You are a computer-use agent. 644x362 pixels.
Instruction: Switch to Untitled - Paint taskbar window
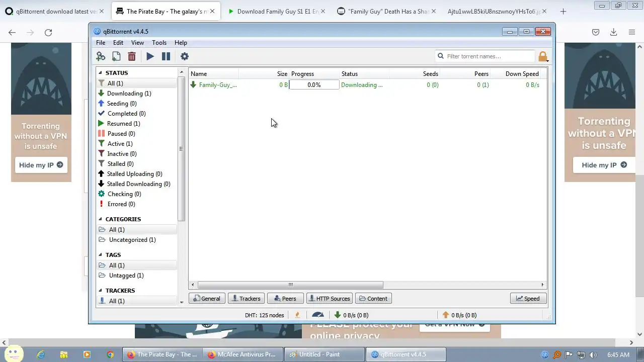(x=325, y=354)
